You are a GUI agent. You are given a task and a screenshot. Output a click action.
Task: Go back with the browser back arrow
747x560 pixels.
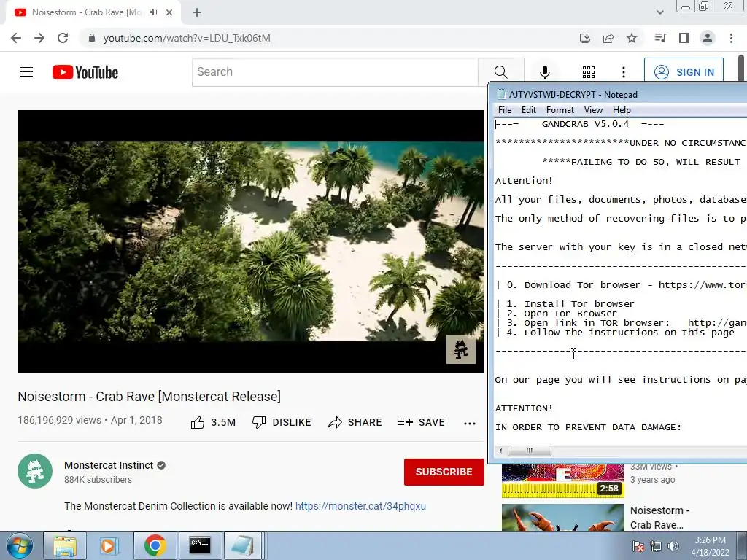click(16, 38)
